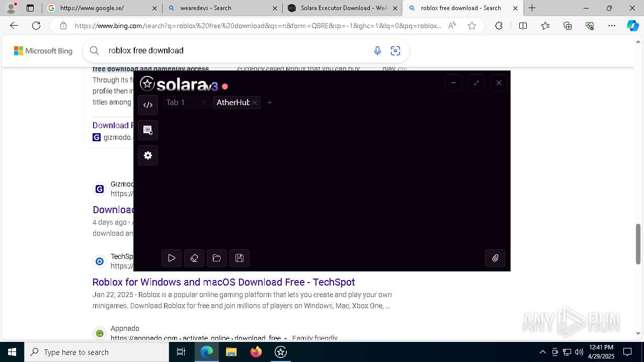Add a new Solara script tab

tap(270, 103)
